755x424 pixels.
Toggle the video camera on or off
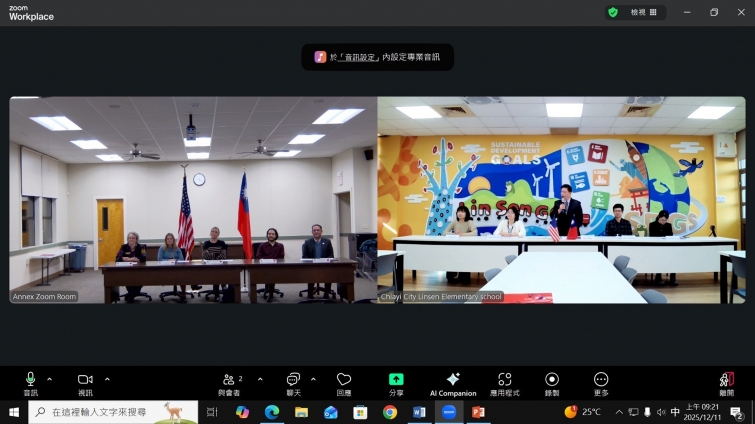pos(85,380)
